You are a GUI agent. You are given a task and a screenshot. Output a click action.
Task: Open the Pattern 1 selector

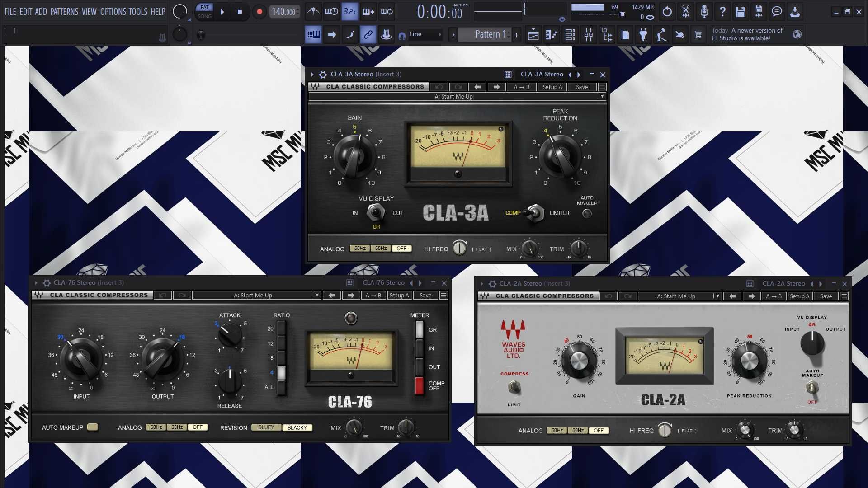(486, 34)
